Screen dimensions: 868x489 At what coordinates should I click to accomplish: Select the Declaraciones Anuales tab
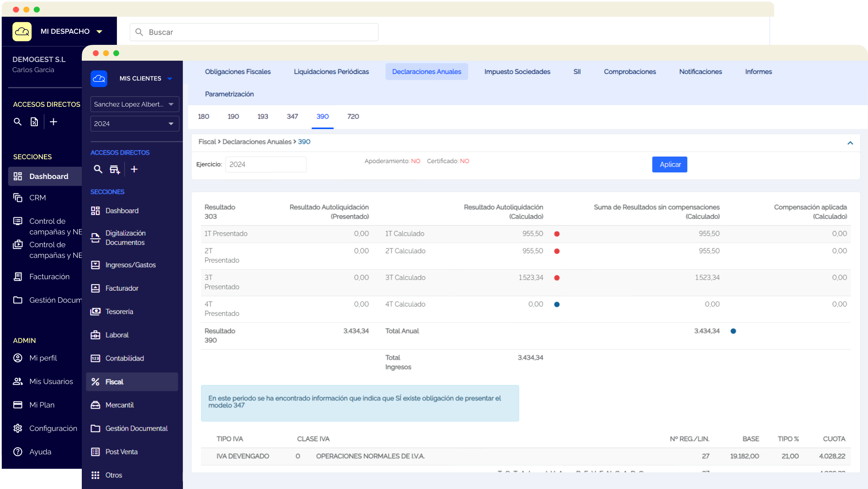[x=427, y=72]
